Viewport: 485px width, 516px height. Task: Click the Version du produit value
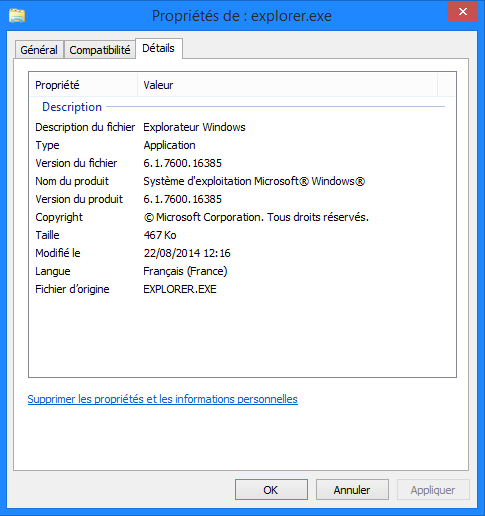[x=182, y=199]
